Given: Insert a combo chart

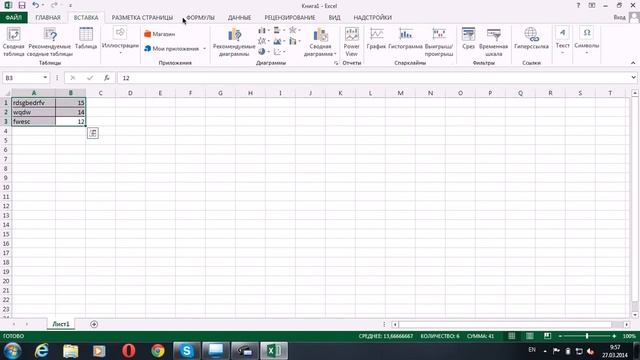Looking at the screenshot, I should click(294, 41).
